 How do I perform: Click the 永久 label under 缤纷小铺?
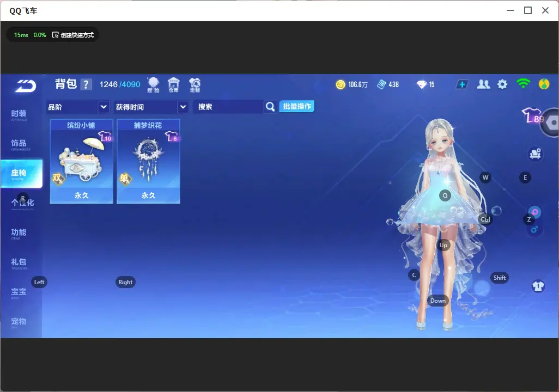[x=82, y=195]
